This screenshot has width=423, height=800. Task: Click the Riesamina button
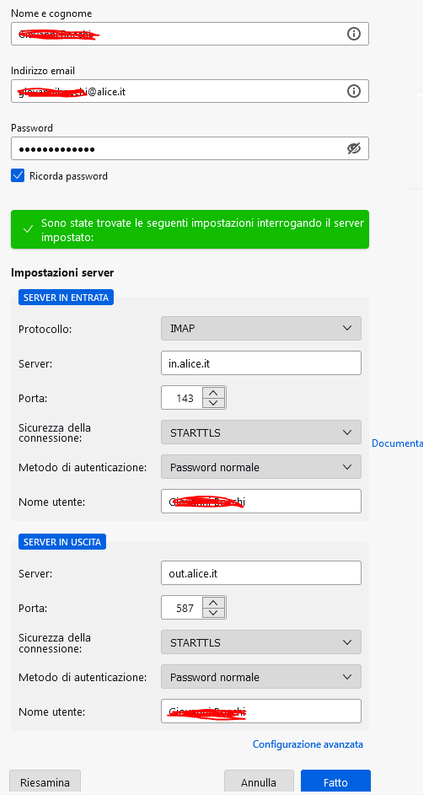point(45,783)
